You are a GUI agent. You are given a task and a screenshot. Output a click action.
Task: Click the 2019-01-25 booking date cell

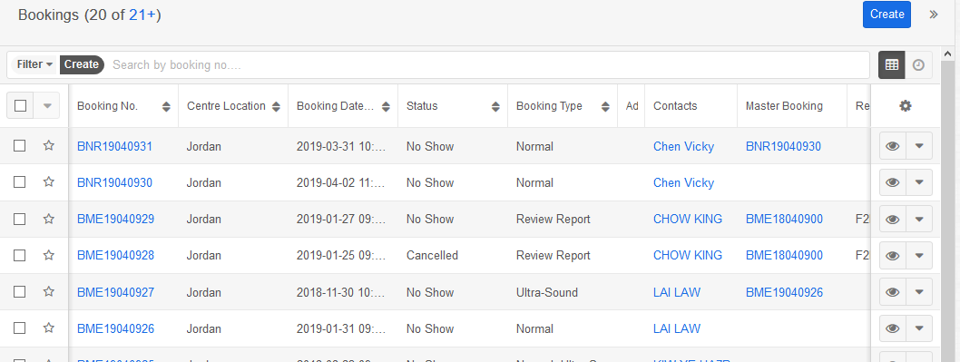pos(342,255)
